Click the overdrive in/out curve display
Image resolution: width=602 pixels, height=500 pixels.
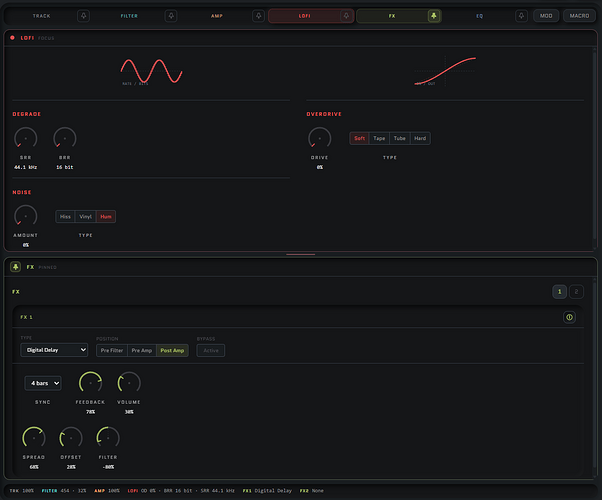tap(445, 71)
